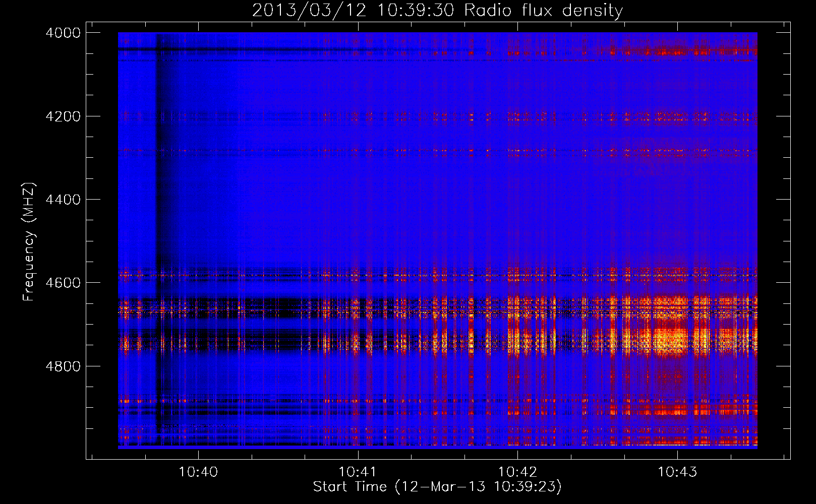The width and height of the screenshot is (816, 504).
Task: Click the 4800 frequency tick label
Action: coord(63,366)
